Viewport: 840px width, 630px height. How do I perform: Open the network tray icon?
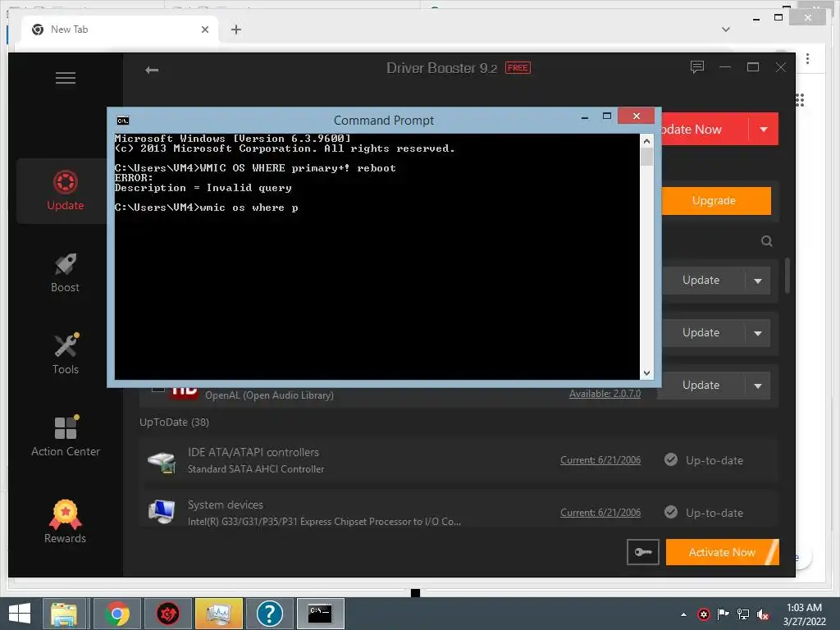click(x=743, y=614)
